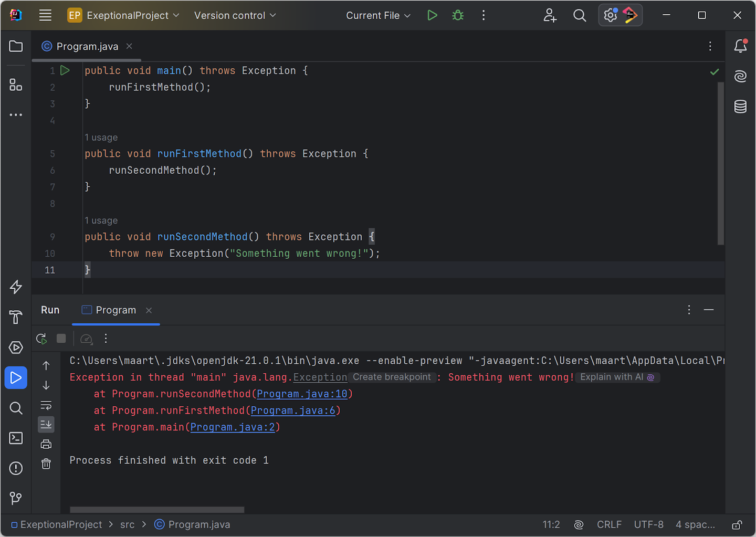The width and height of the screenshot is (756, 537).
Task: Select the Program.java editor tab
Action: (x=87, y=46)
